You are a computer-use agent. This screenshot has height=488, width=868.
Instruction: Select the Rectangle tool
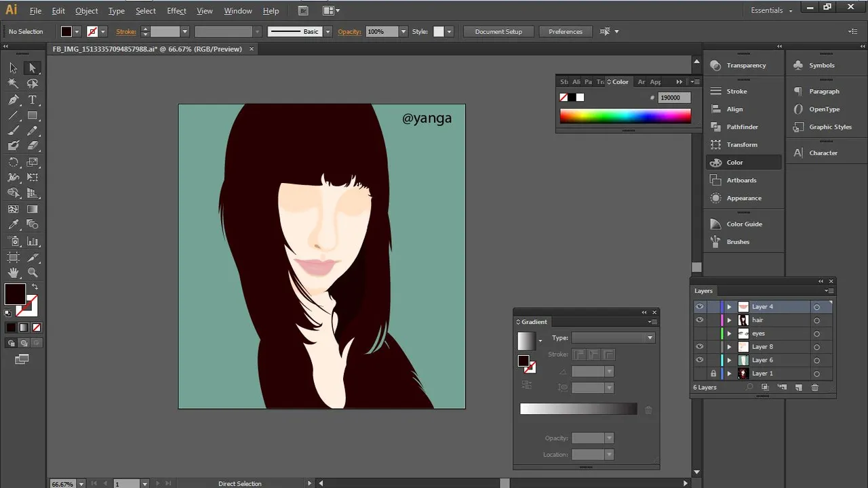click(x=32, y=115)
